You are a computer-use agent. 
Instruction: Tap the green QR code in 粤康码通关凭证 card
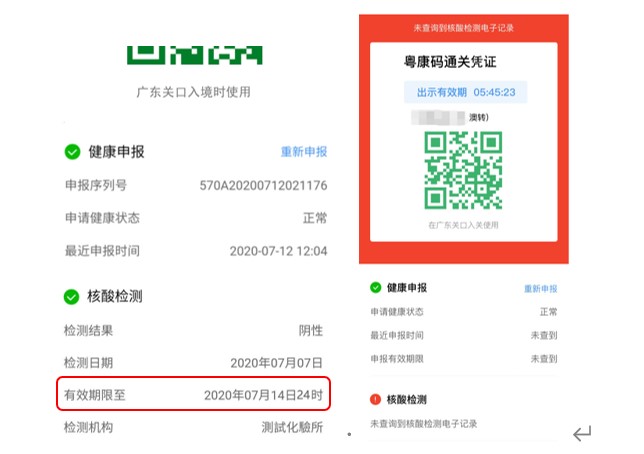(x=463, y=170)
